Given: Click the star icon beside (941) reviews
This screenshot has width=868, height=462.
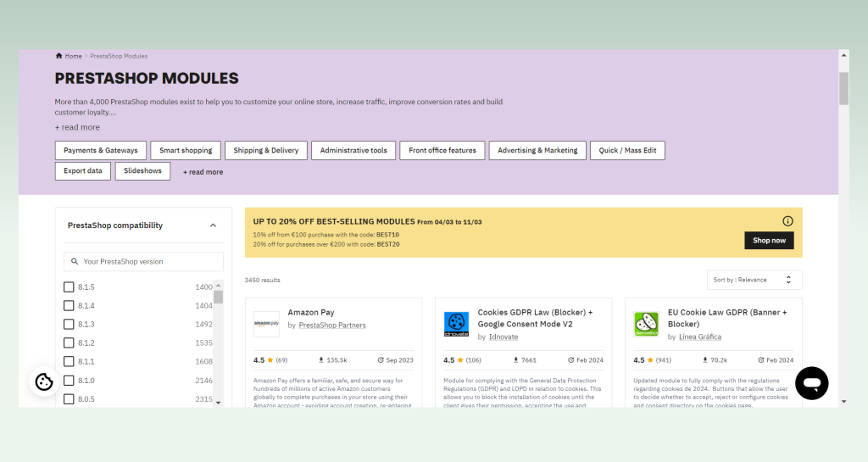Looking at the screenshot, I should tap(650, 360).
